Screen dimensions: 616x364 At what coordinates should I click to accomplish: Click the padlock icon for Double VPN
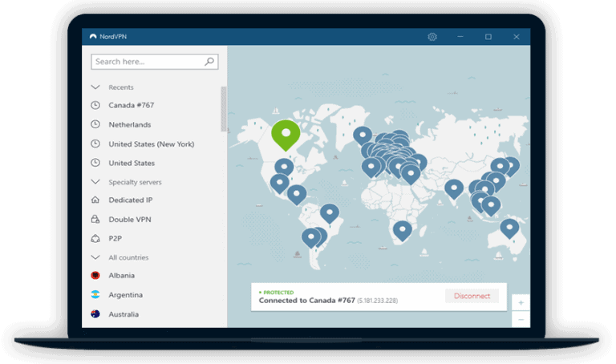(95, 219)
